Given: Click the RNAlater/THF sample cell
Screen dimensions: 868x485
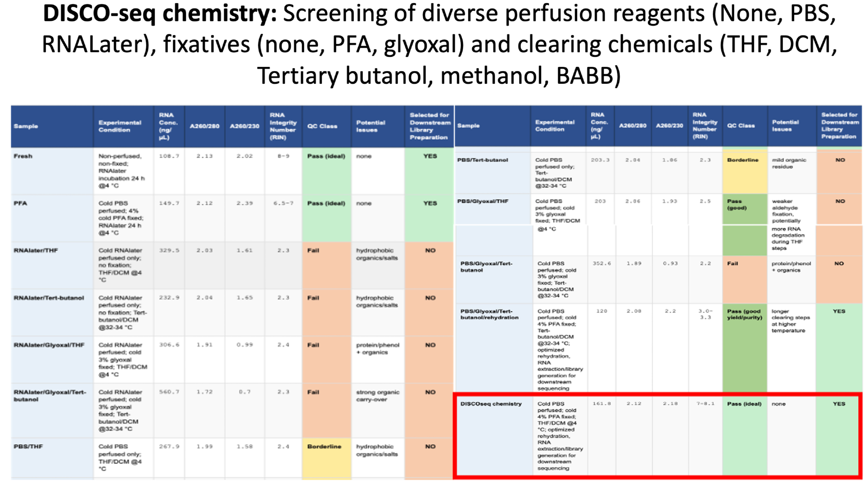Looking at the screenshot, I should 36,251.
